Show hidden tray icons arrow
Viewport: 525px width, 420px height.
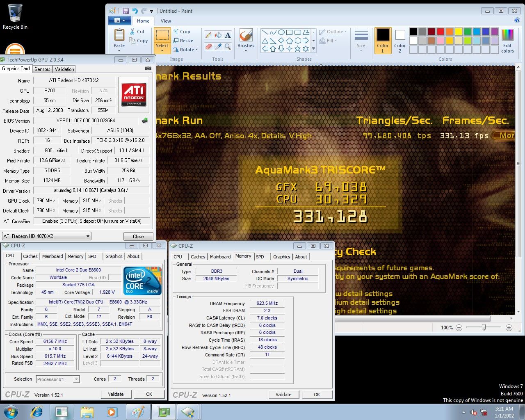point(463,413)
